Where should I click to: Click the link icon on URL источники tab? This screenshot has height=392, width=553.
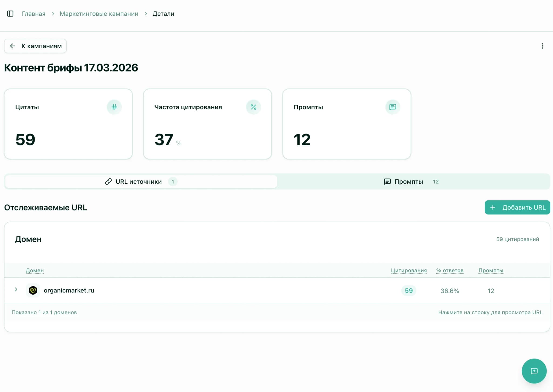click(x=108, y=182)
